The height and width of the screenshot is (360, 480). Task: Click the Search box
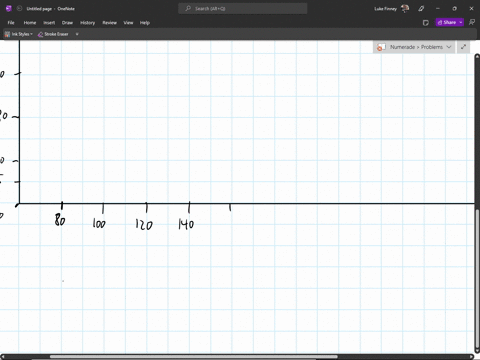pos(243,9)
